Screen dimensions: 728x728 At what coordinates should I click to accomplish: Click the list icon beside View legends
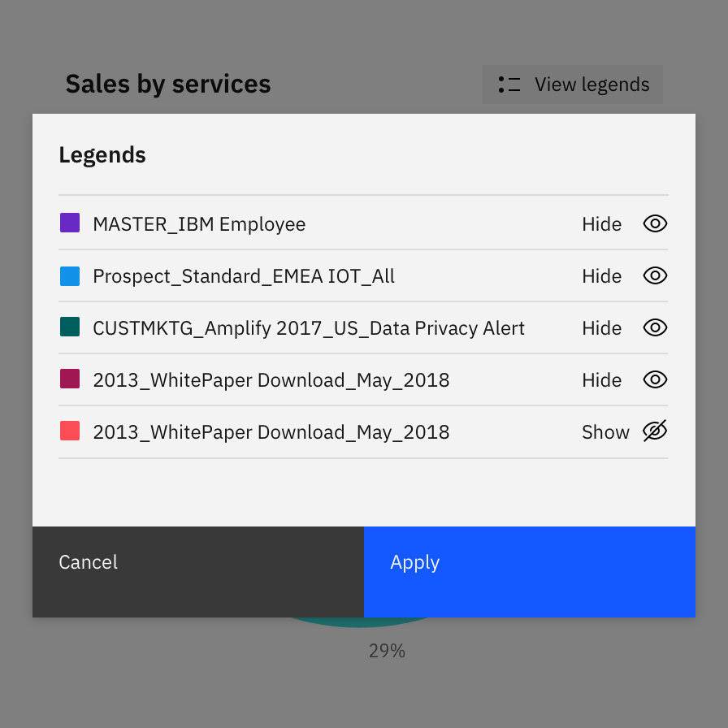[509, 84]
